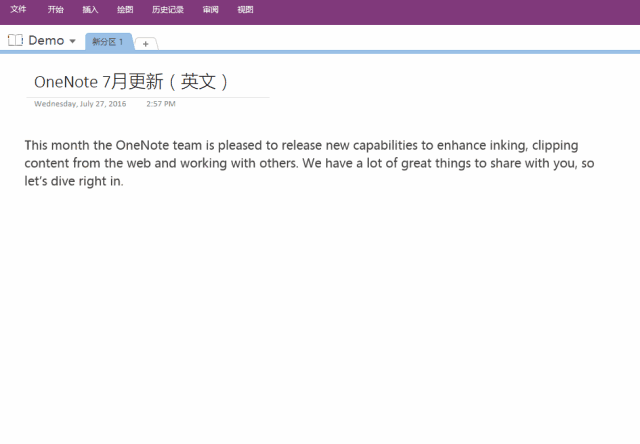Switch to the 审阅 ribbon tab
This screenshot has width=640, height=444.
pos(211,9)
